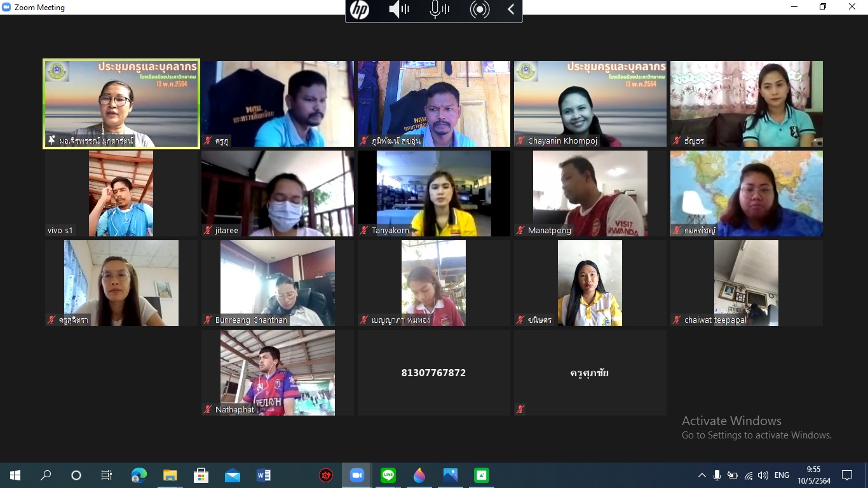
Task: Click the Windows Start button
Action: tap(15, 475)
